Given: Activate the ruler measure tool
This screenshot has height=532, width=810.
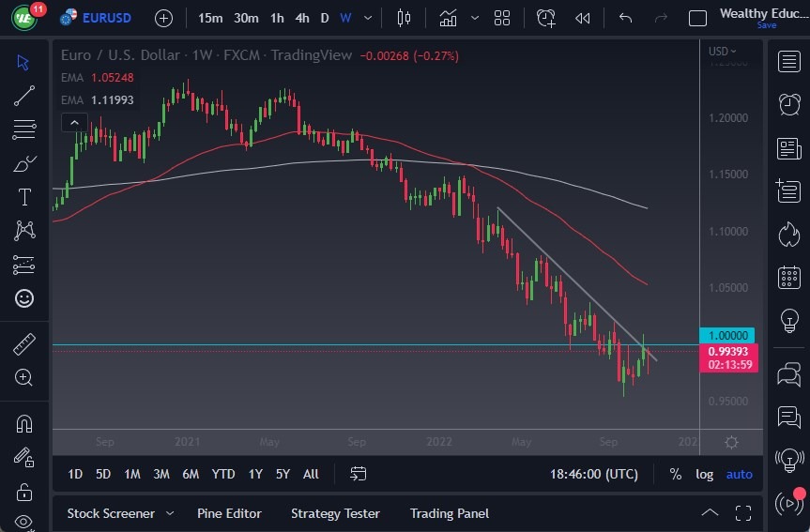Looking at the screenshot, I should [24, 344].
